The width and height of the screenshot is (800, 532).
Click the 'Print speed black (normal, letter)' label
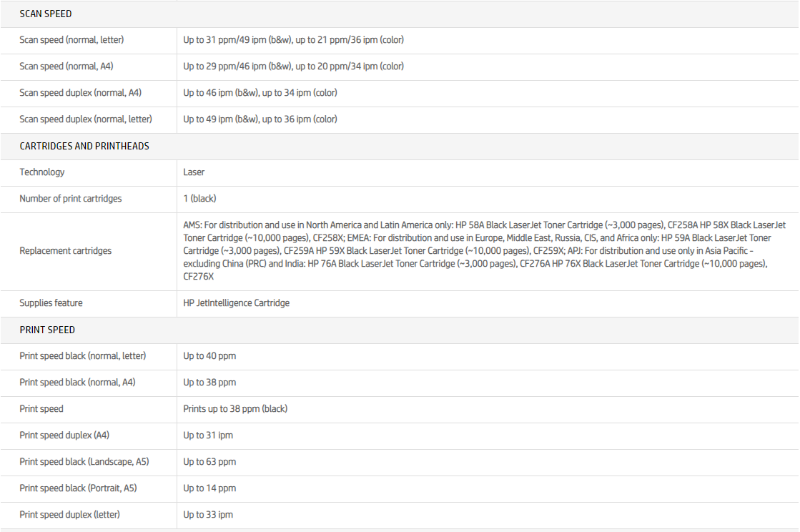pyautogui.click(x=83, y=356)
